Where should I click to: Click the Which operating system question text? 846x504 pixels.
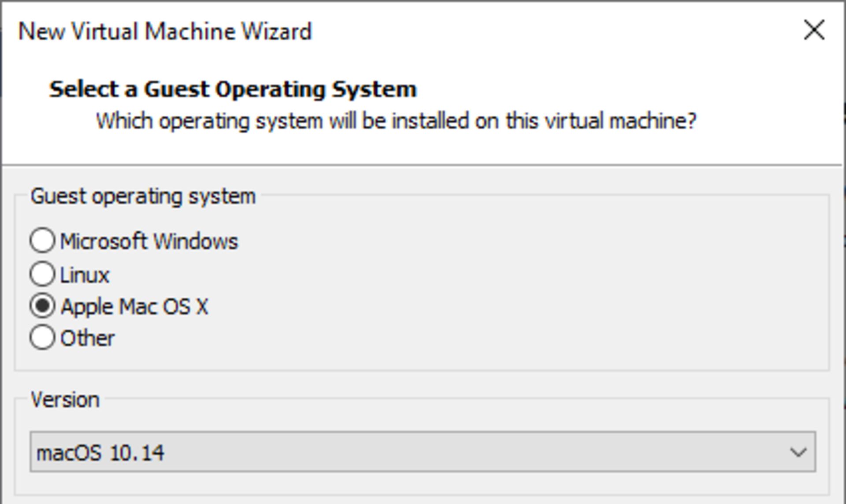tap(396, 121)
